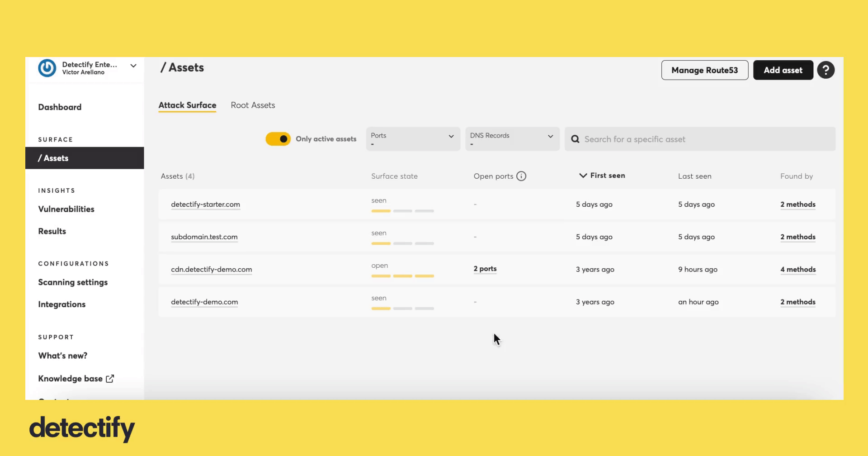
Task: Click 'an hour ago' last seen value
Action: click(x=698, y=302)
